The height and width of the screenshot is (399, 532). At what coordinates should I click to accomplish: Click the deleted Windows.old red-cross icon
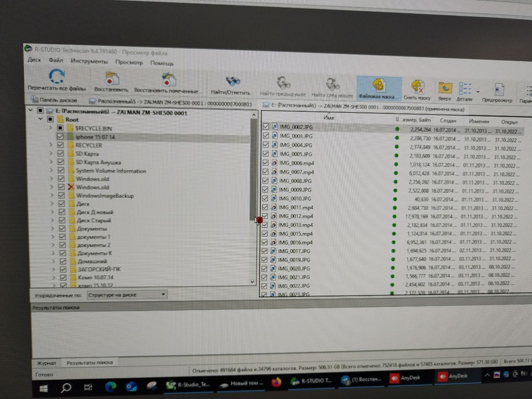(71, 187)
